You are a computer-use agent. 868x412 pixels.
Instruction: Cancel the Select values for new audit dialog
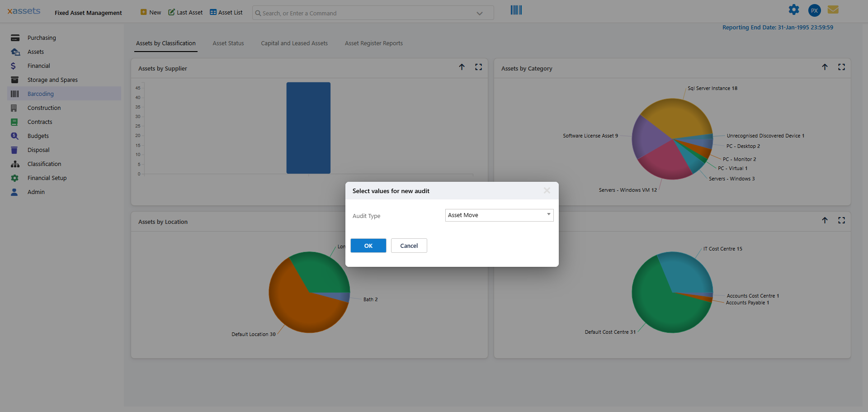click(409, 246)
